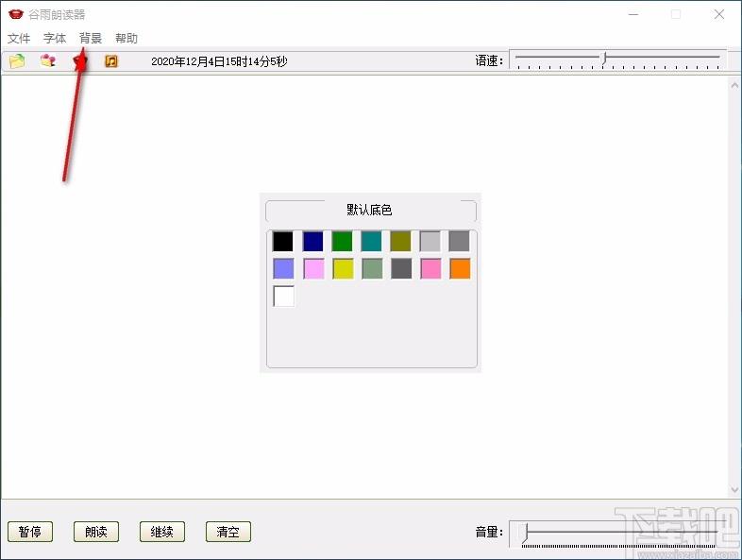Click the 语速 speed slider thumb
742x560 pixels.
604,59
